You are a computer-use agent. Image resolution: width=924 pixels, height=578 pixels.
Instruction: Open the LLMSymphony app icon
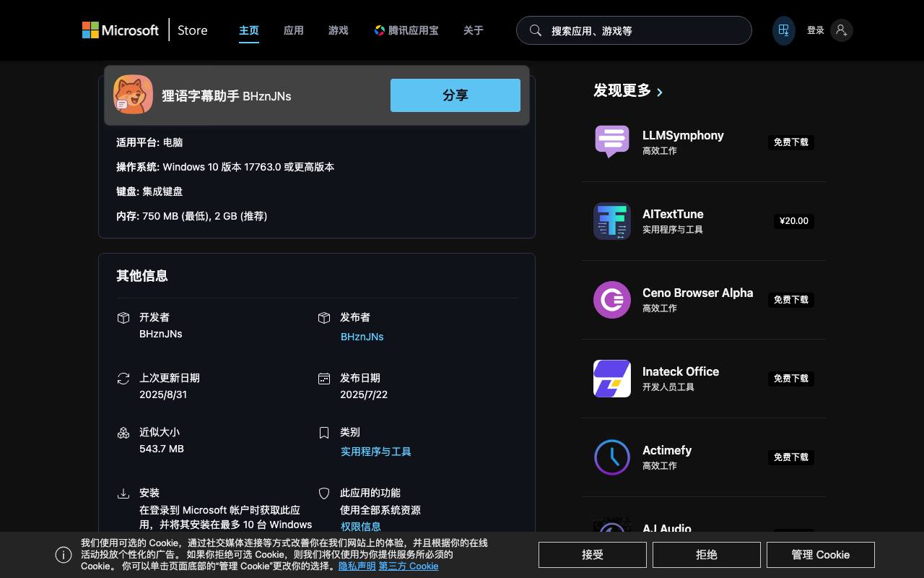[612, 142]
